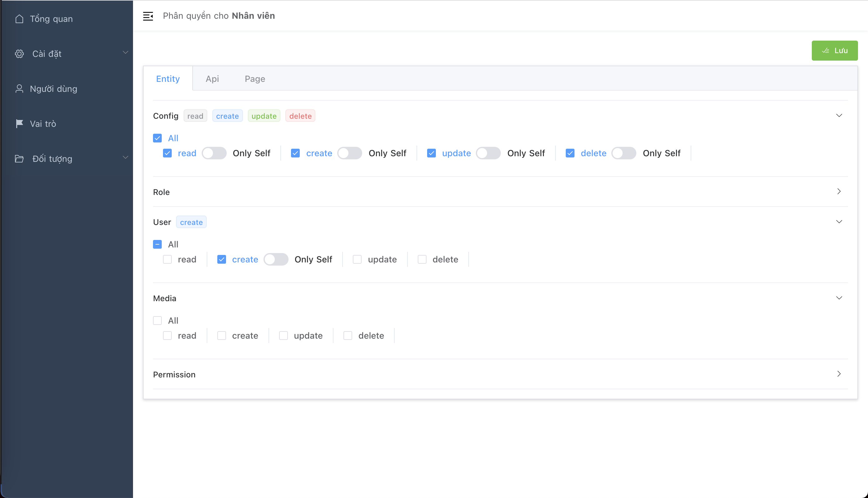Click the folder icon for Đối tượng
Screen dimensions: 868x498
point(19,159)
